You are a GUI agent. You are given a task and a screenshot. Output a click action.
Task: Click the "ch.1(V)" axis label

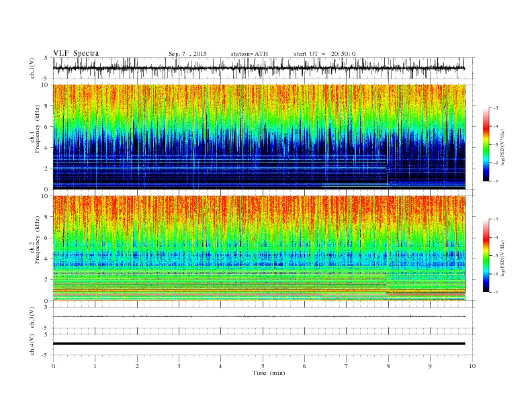coord(32,68)
